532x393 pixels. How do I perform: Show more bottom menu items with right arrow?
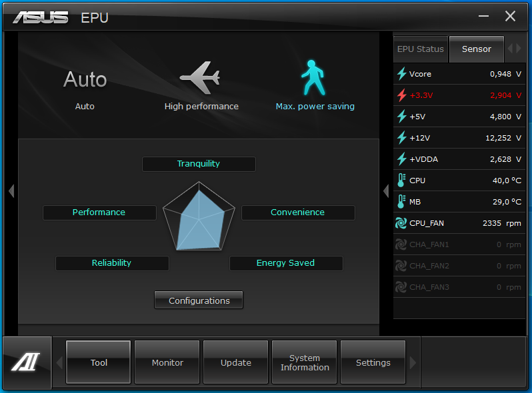[x=413, y=362]
